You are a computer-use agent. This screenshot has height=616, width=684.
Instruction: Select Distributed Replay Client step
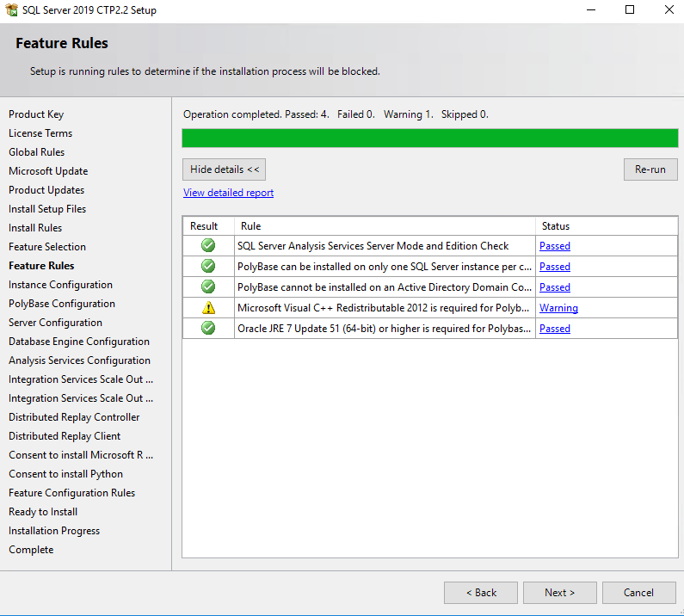[65, 436]
